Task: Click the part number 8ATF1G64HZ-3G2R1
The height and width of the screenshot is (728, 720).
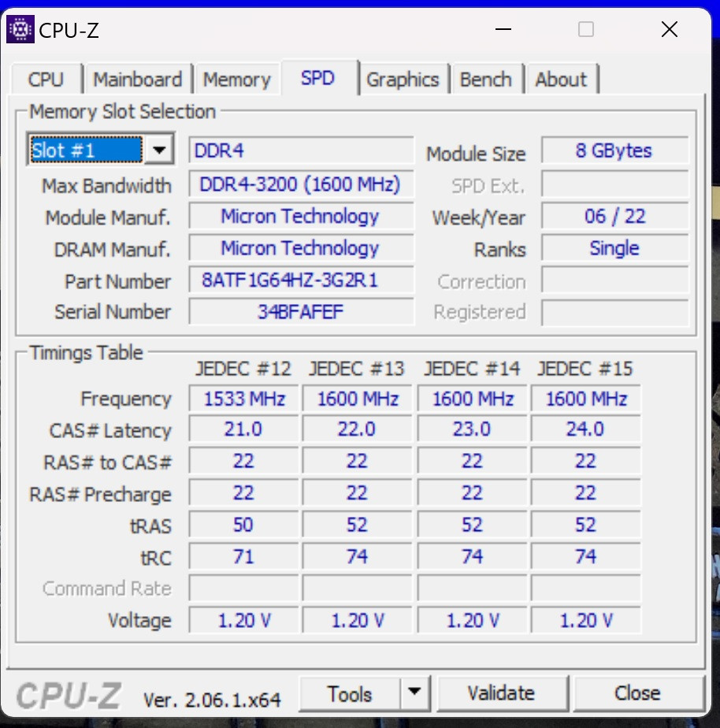Action: [301, 280]
